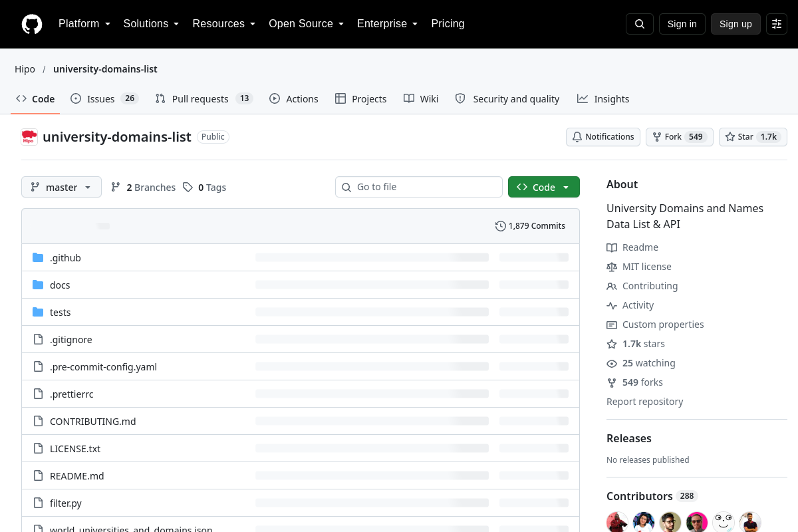Click the MIT license scale icon
This screenshot has height=532, width=798.
point(612,267)
